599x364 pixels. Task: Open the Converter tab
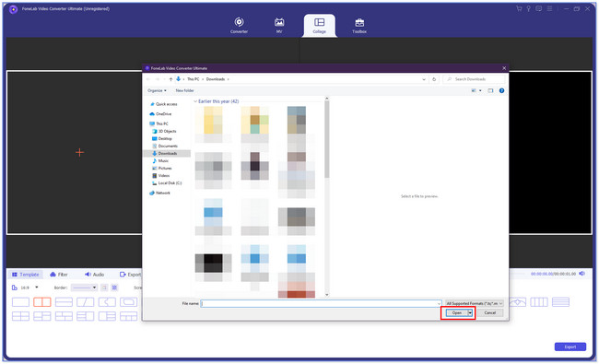click(239, 26)
